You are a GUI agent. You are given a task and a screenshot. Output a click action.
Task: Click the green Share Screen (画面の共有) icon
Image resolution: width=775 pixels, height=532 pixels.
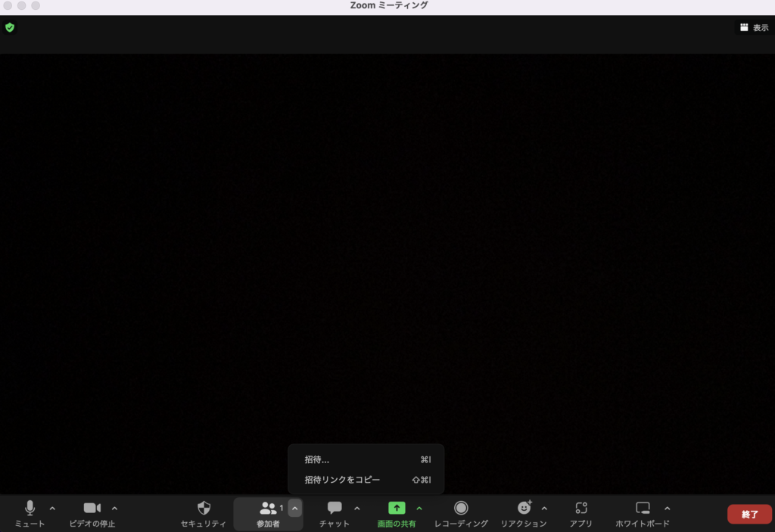point(397,509)
